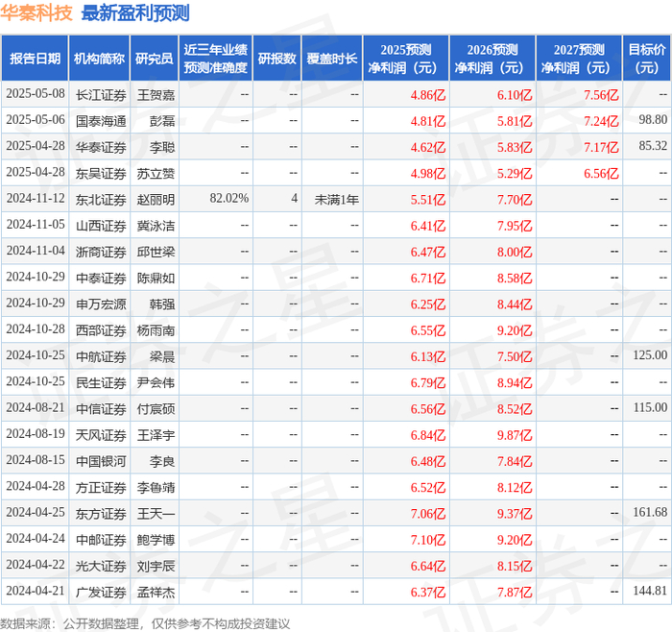The height and width of the screenshot is (632, 672).
Task: Click the date 2024-11-05
Action: click(36, 224)
